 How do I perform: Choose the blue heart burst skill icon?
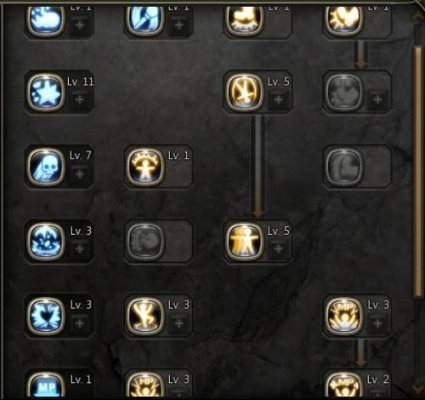point(46,316)
